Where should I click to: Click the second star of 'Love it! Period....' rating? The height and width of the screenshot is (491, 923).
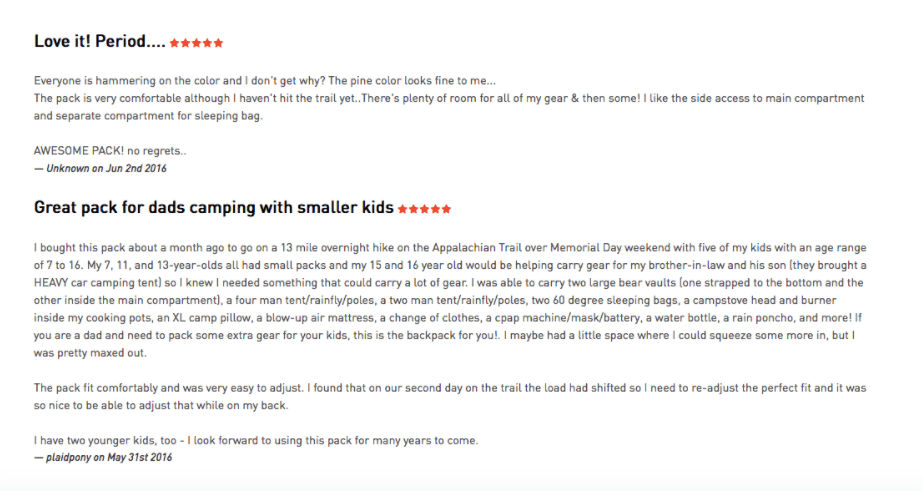click(185, 43)
